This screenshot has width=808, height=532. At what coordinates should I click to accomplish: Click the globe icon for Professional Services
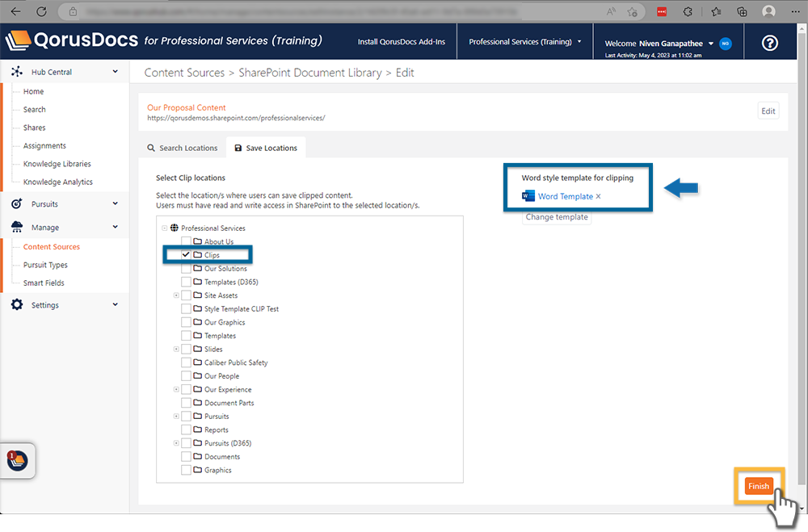[175, 228]
